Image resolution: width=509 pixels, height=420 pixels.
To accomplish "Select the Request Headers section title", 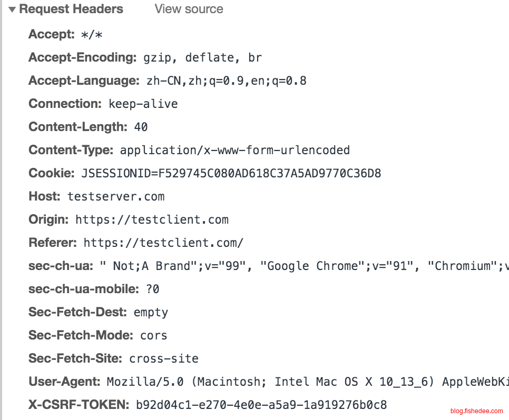I will 71,9.
